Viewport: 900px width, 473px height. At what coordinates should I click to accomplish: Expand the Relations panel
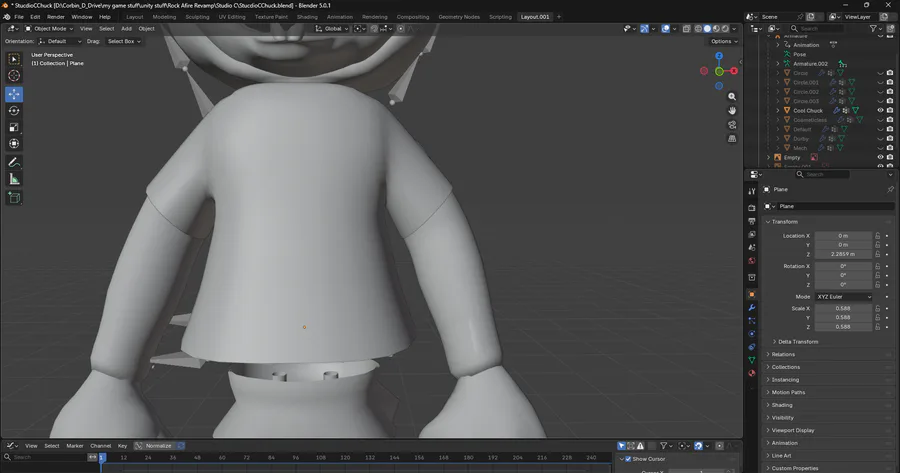click(783, 355)
